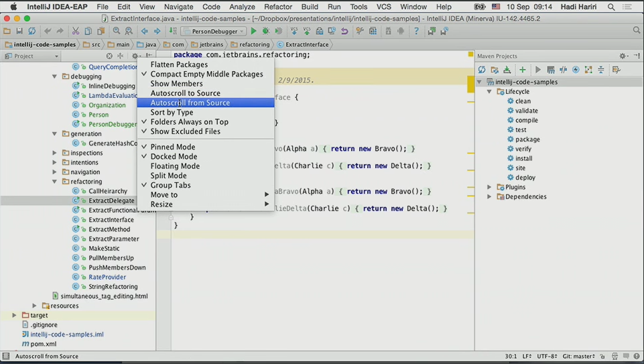The image size is (644, 364).
Task: Expand the Plugins node in Maven Projects
Action: point(490,188)
